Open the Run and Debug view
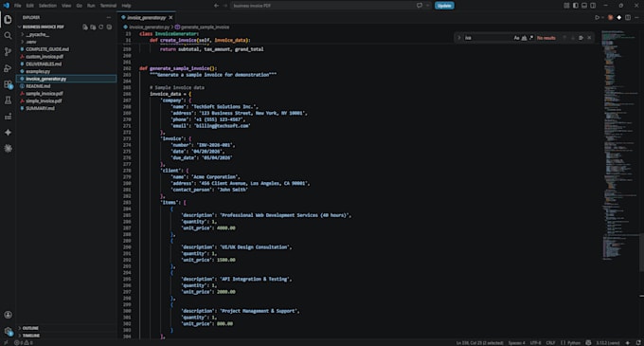644x346 pixels. point(8,68)
